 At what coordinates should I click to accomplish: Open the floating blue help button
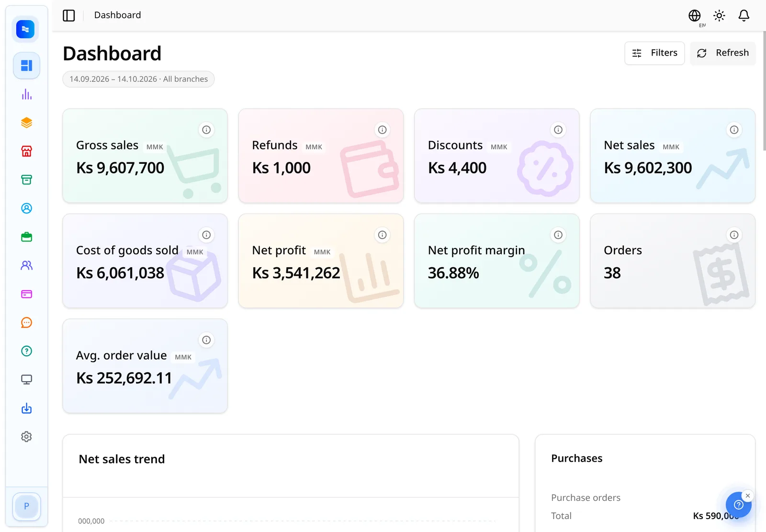click(738, 505)
